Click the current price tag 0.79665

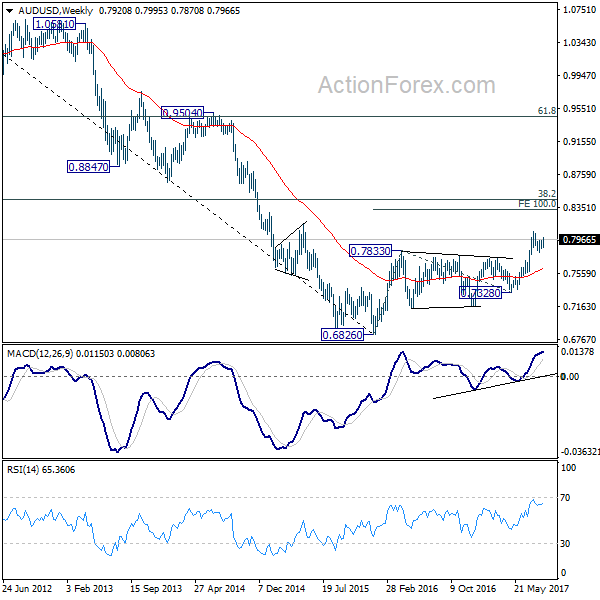[x=579, y=240]
